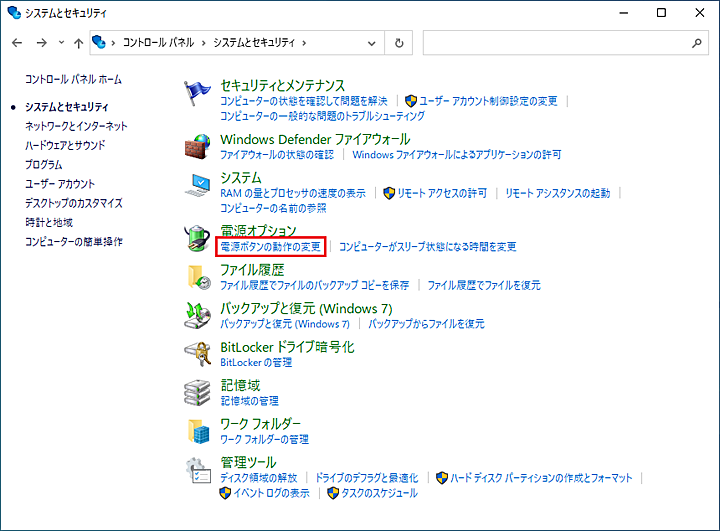Click the search box field
This screenshot has width=720, height=531.
click(x=566, y=43)
